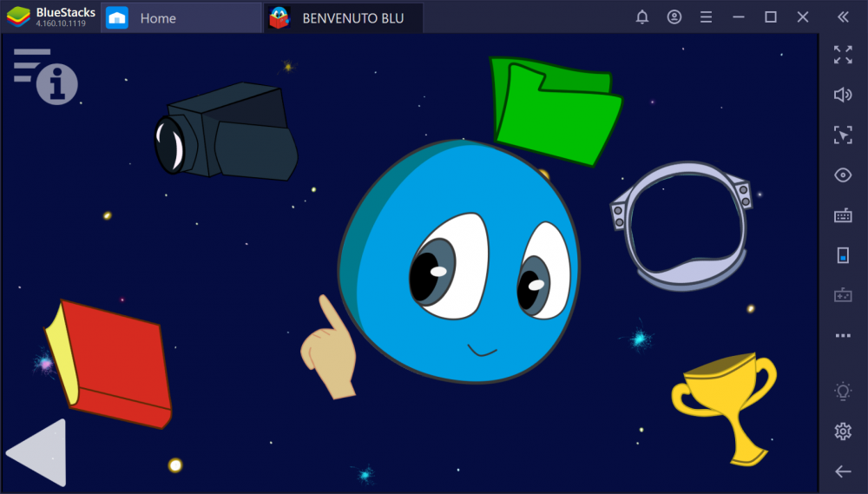The height and width of the screenshot is (494, 868).
Task: Open the red book icon
Action: point(110,363)
